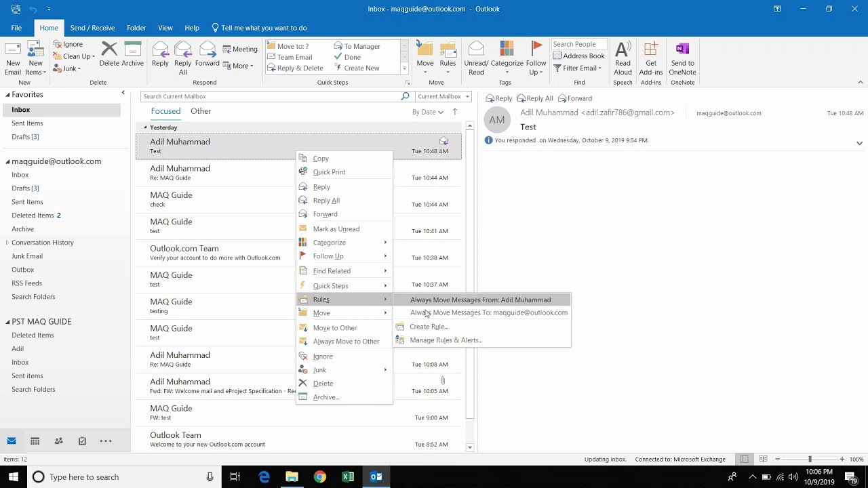868x488 pixels.
Task: Open the Current Mailbox search scope dropdown
Action: (443, 96)
